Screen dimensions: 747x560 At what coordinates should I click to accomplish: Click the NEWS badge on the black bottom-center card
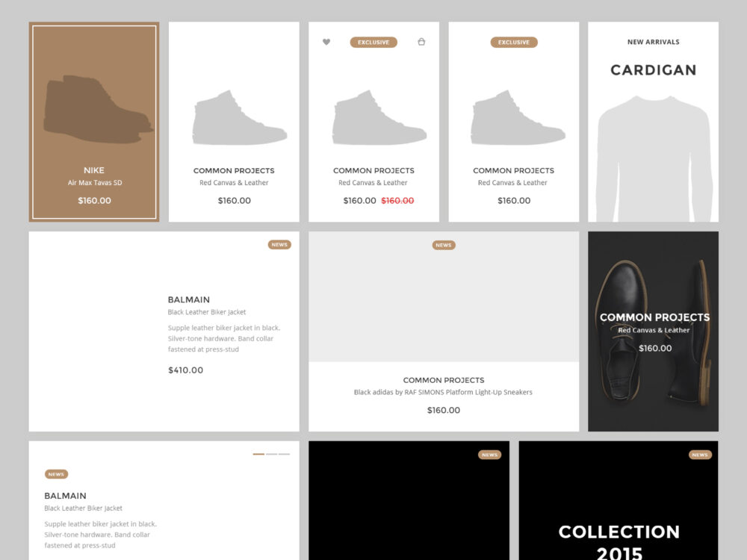pos(489,454)
